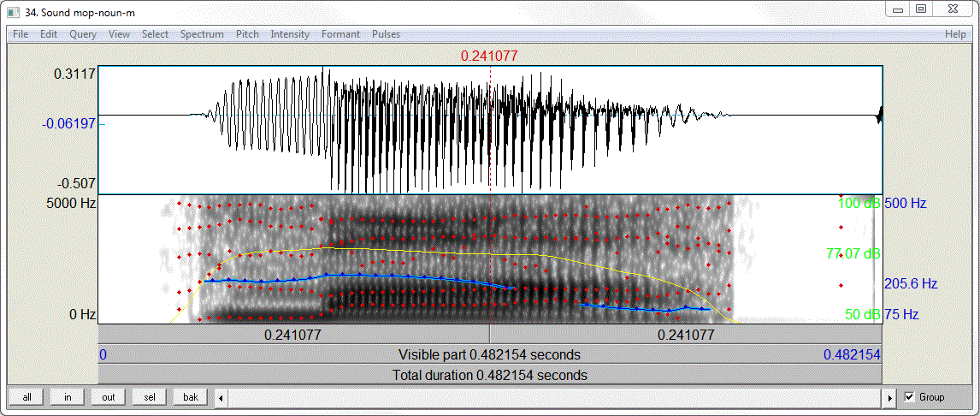The width and height of the screenshot is (980, 416).
Task: Minimize the Sound mop-noun-m window
Action: click(x=898, y=9)
